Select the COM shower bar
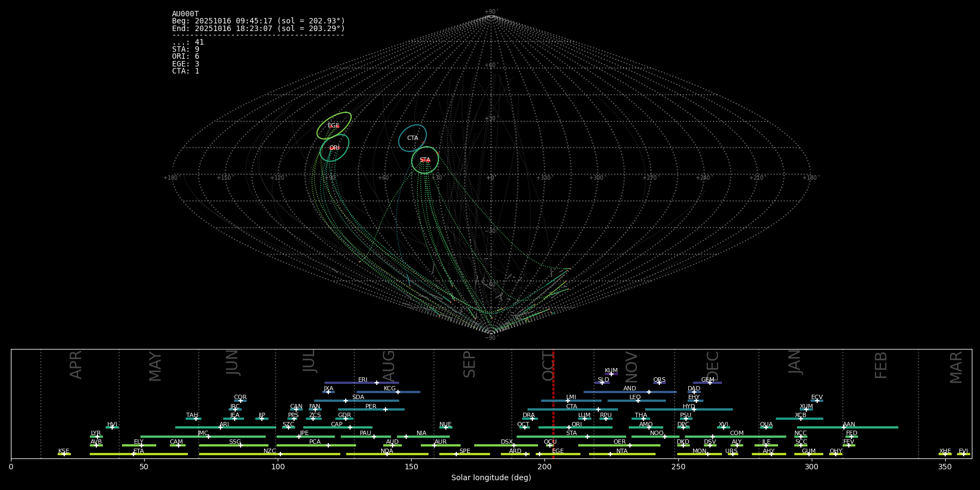The width and height of the screenshot is (980, 490). click(x=736, y=436)
